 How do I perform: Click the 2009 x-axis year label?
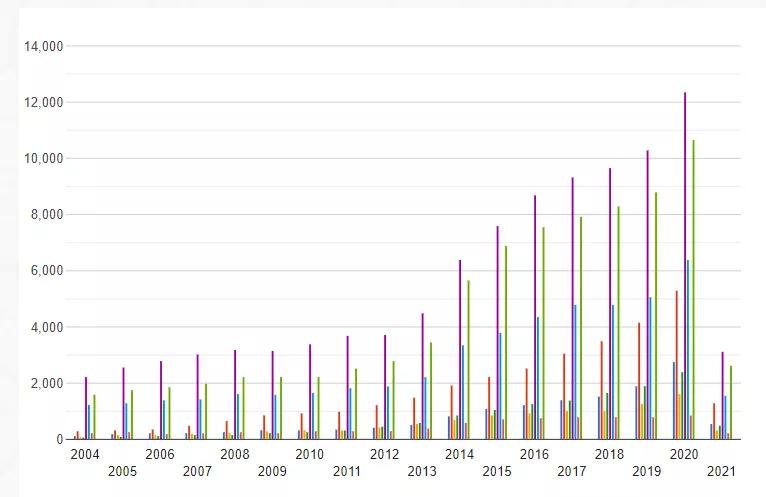click(272, 472)
